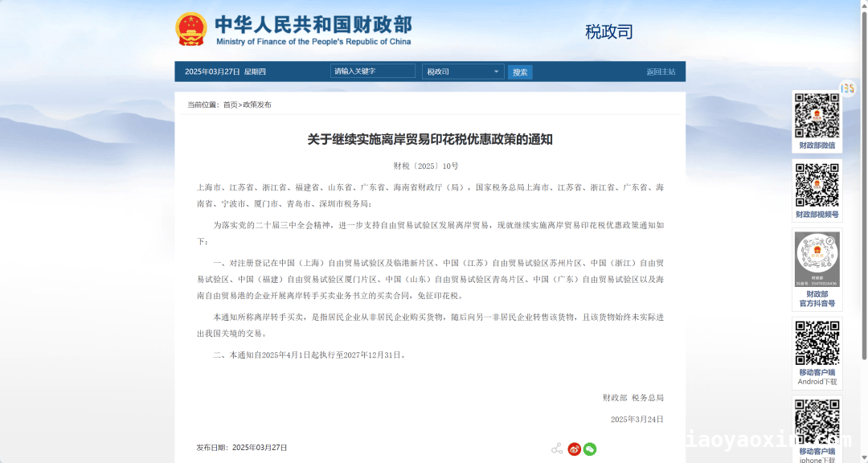Screen dimensions: 868x463
Task: Open the share icon below the article
Action: [x=557, y=449]
